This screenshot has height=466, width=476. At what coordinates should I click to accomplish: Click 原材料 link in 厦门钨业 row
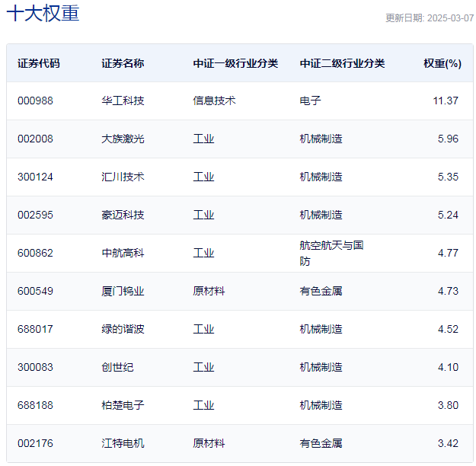(x=209, y=291)
